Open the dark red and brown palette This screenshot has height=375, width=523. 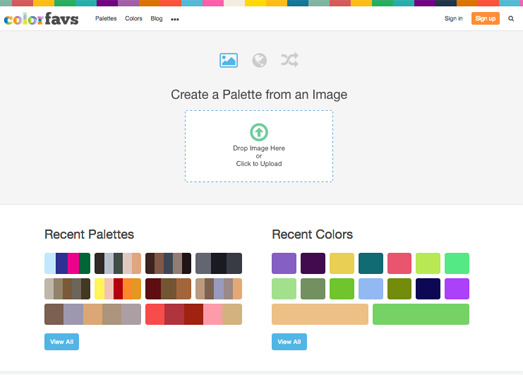168,289
